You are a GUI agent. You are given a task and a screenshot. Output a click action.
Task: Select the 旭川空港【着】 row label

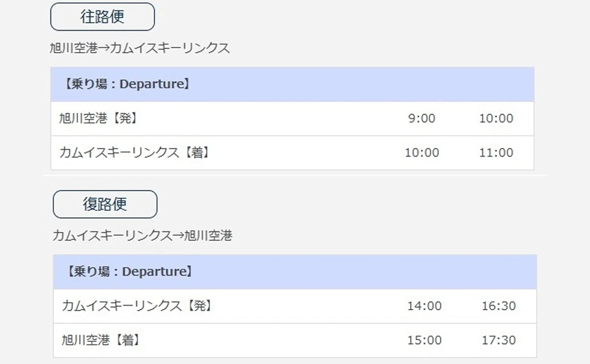[x=100, y=340]
